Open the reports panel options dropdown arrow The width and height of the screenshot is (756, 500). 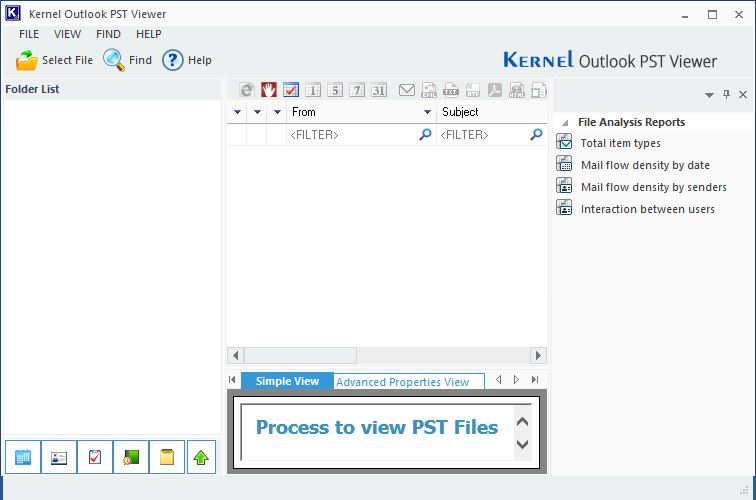pos(709,95)
